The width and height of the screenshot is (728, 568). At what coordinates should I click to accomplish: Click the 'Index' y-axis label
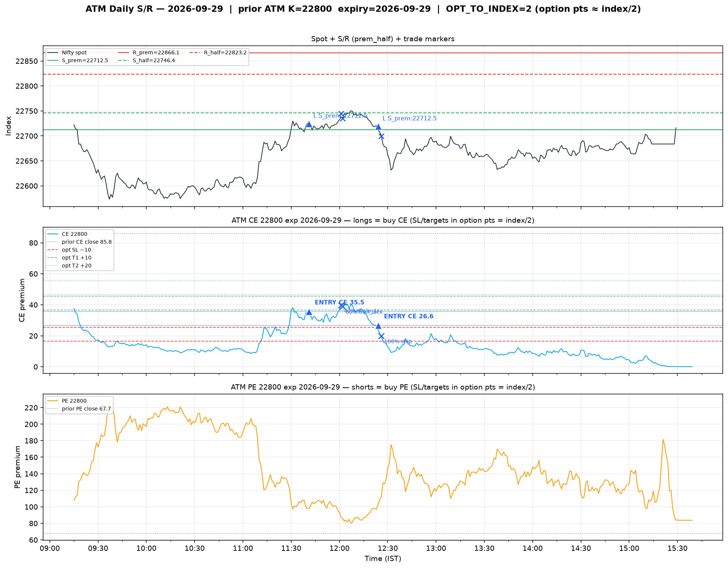pyautogui.click(x=9, y=126)
